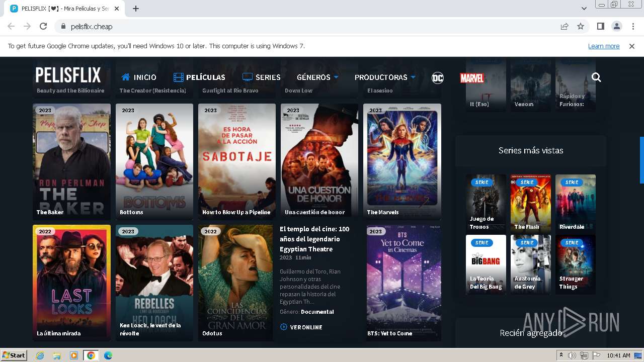Click the page vertical scrollbar thumb
This screenshot has width=644, height=362.
641,160
